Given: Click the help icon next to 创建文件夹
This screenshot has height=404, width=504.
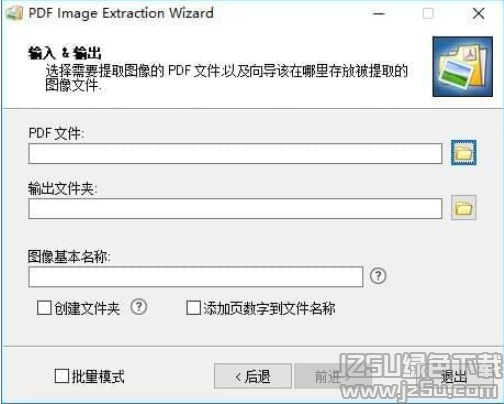Looking at the screenshot, I should (139, 307).
